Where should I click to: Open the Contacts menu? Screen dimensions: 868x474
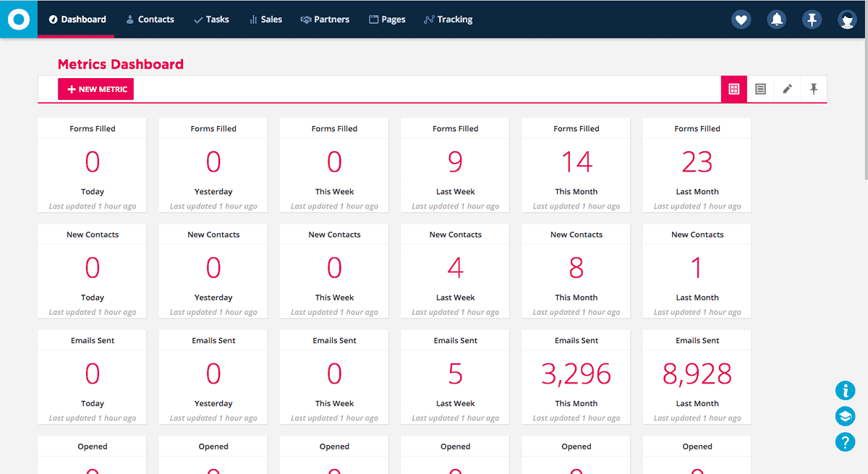pos(150,20)
